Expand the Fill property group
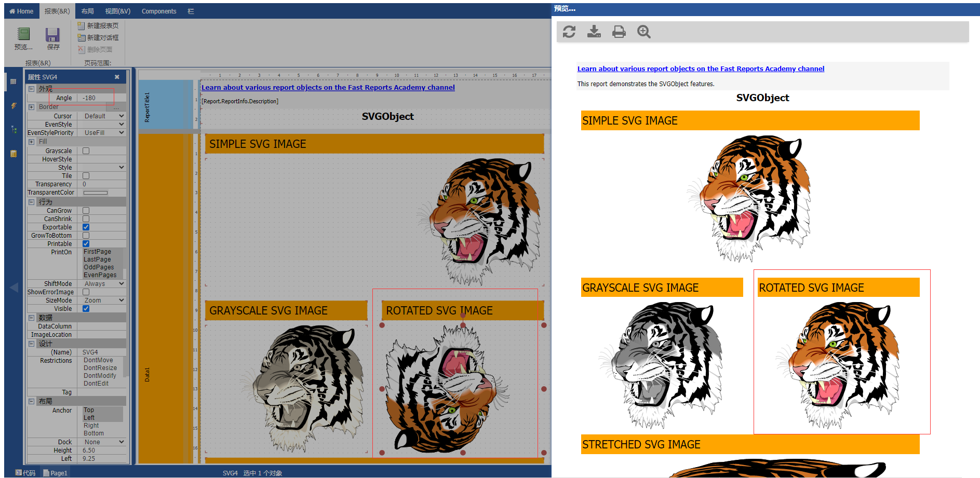 point(32,142)
